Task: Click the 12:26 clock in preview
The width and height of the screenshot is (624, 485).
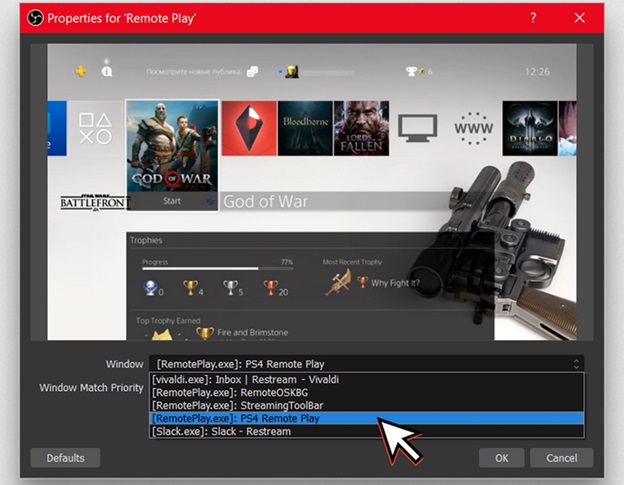Action: [537, 72]
